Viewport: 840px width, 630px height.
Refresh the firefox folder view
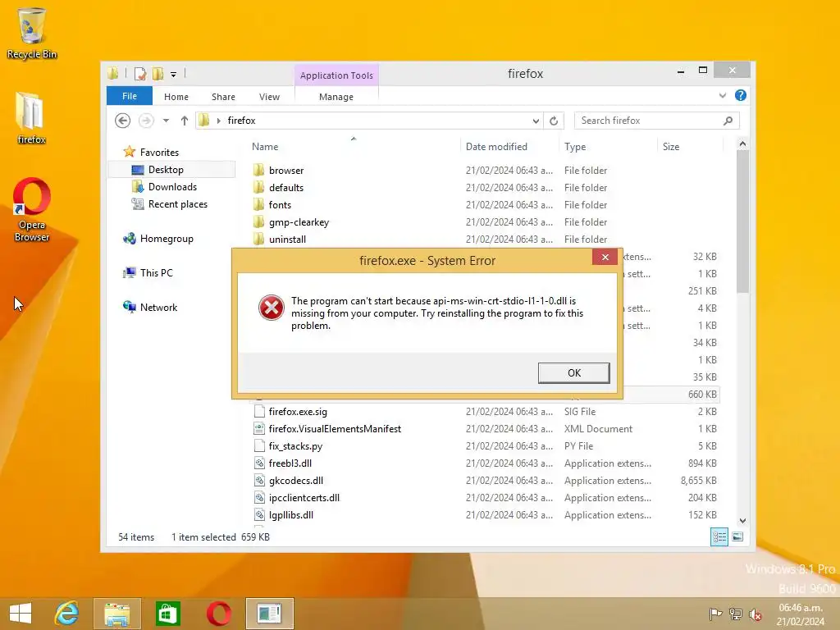click(x=554, y=121)
